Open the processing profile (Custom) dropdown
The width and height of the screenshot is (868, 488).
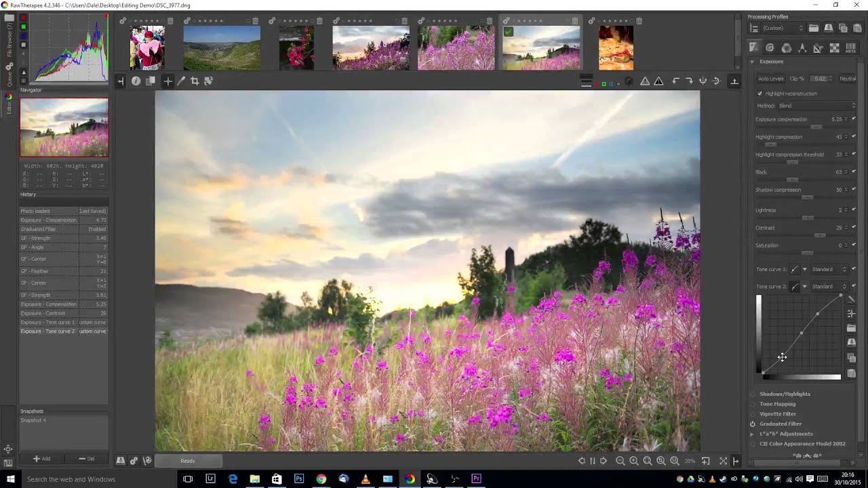[x=783, y=28]
